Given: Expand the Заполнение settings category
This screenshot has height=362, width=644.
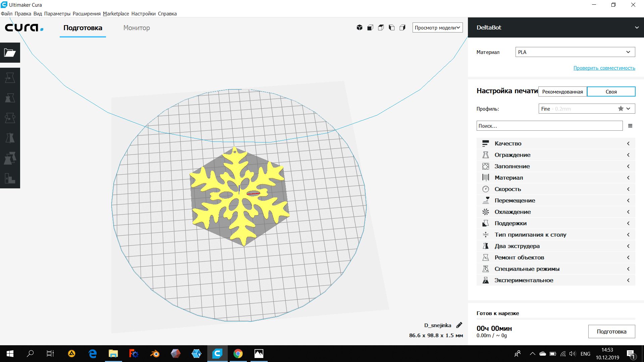Looking at the screenshot, I should (556, 166).
